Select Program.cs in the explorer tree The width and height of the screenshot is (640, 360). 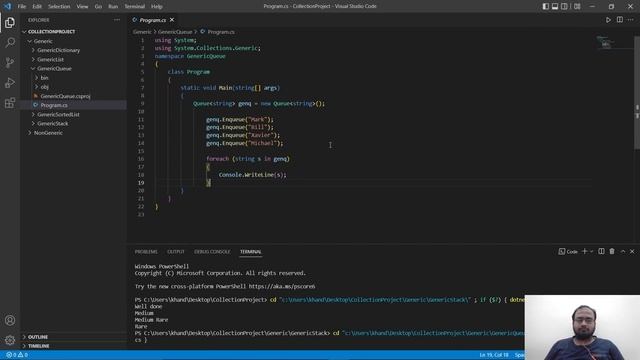tap(54, 105)
